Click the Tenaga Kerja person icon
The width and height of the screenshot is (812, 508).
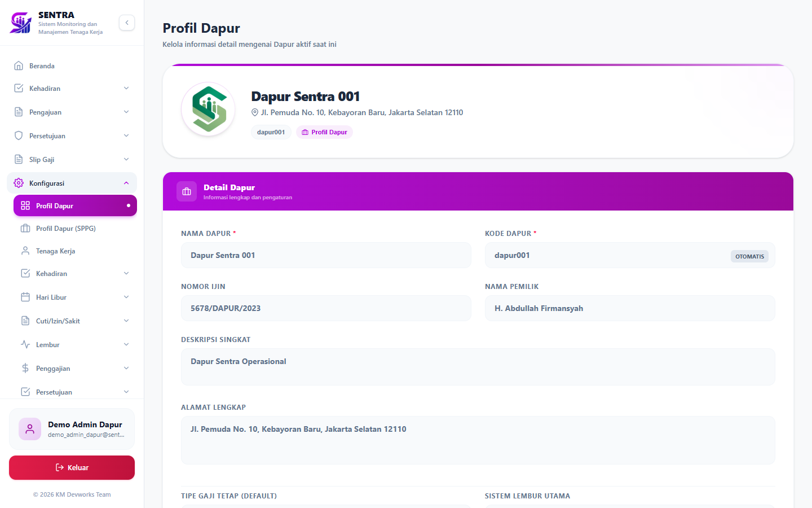[25, 251]
